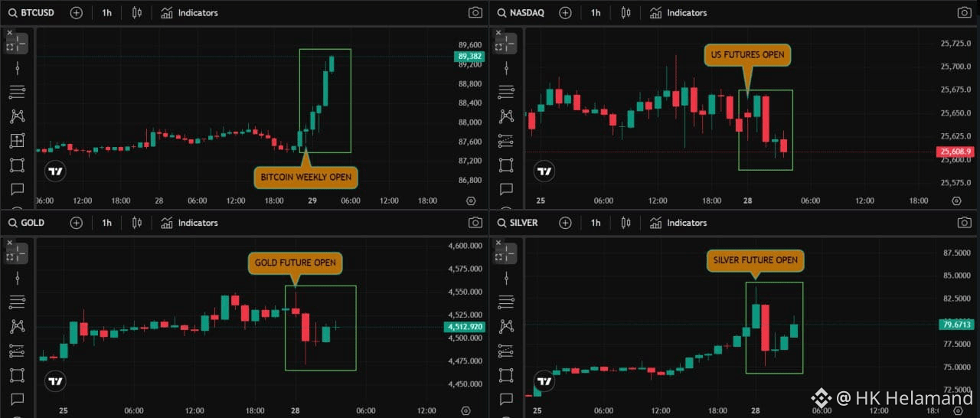Open chart settings gear on SILVER
The image size is (980, 418).
point(956,410)
